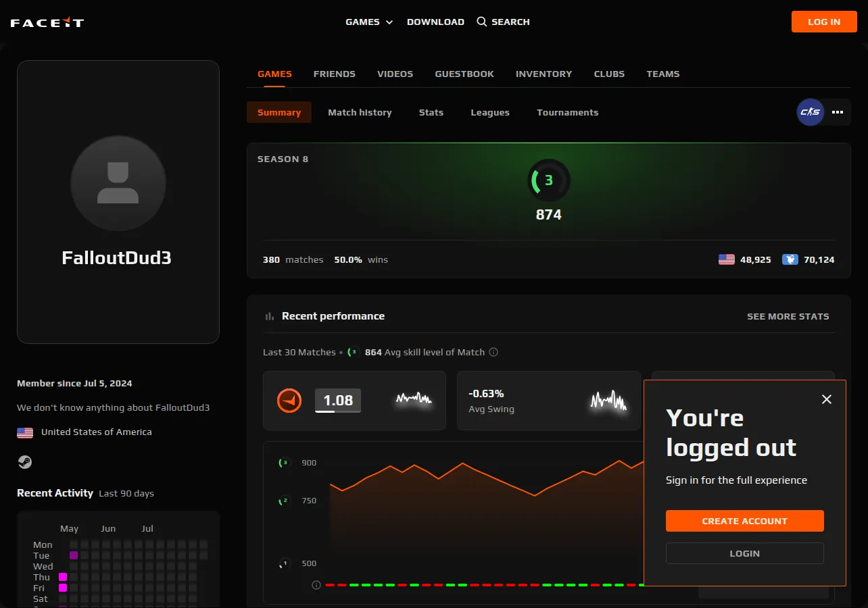Click the United States of America flag
868x608 pixels.
pos(25,432)
